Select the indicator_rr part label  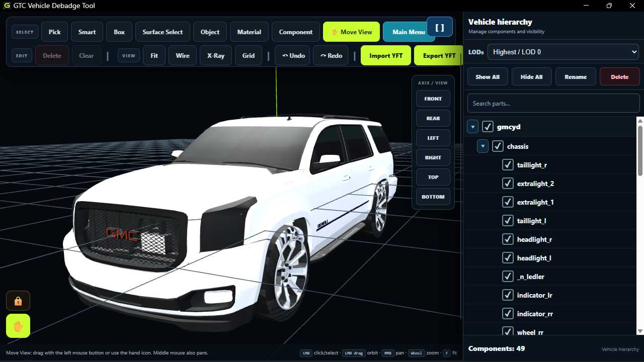[x=535, y=314]
